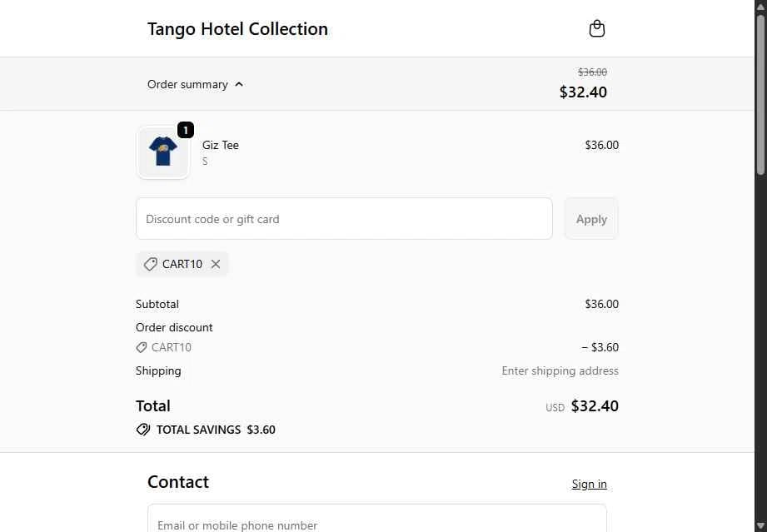
Task: Open Sign in from the Contact section
Action: coord(589,483)
